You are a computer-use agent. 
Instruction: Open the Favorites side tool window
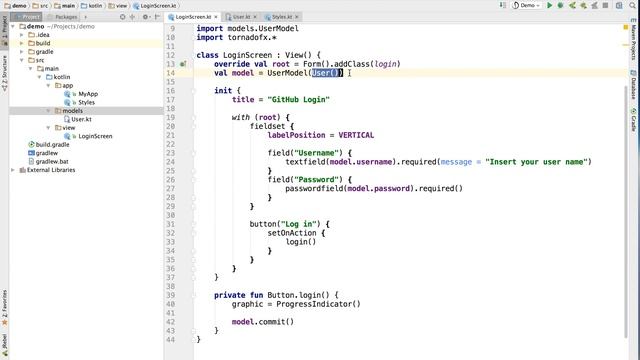[4, 307]
